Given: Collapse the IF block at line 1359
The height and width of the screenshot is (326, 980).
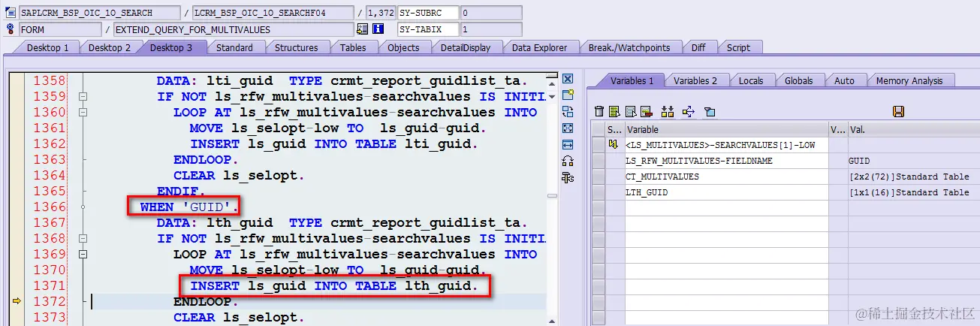Looking at the screenshot, I should 83,97.
